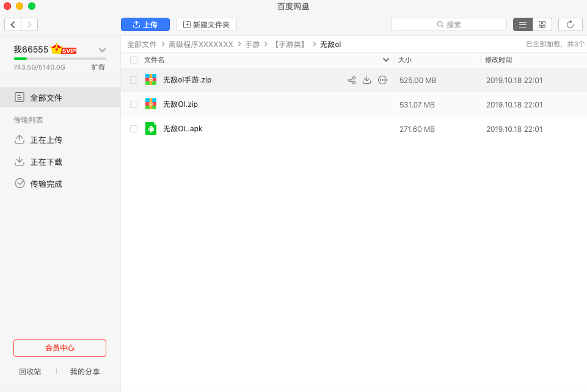Click the 无敌OL.apk Android file icon
This screenshot has width=587, height=392.
coord(151,129)
